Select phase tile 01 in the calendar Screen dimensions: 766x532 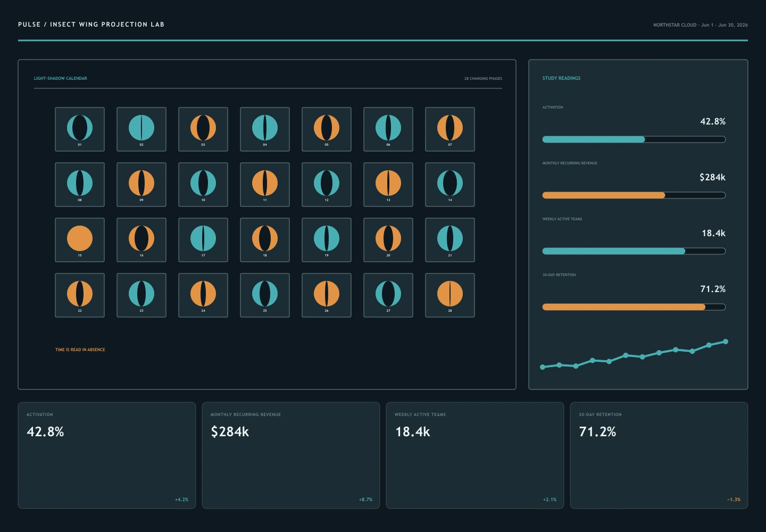[80, 129]
